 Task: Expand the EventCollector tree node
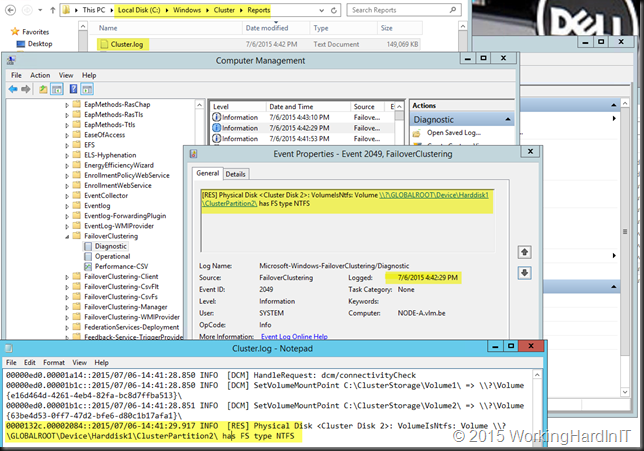click(67, 196)
